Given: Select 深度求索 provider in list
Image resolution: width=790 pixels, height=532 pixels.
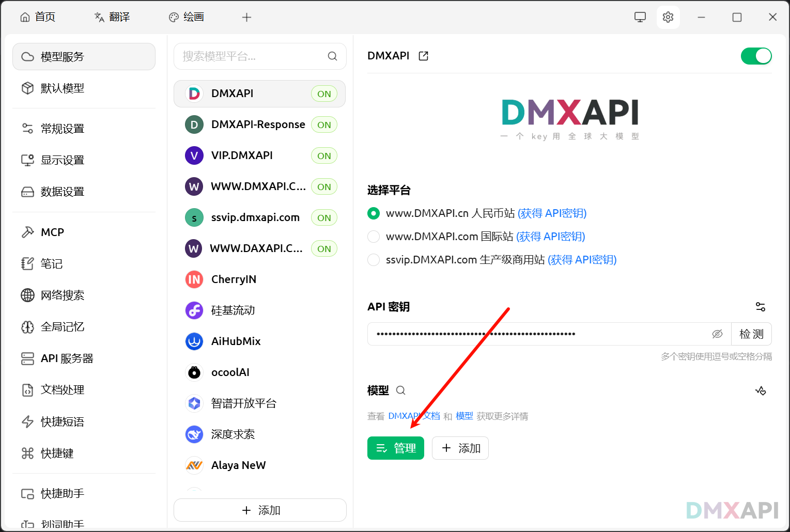Looking at the screenshot, I should coord(233,434).
